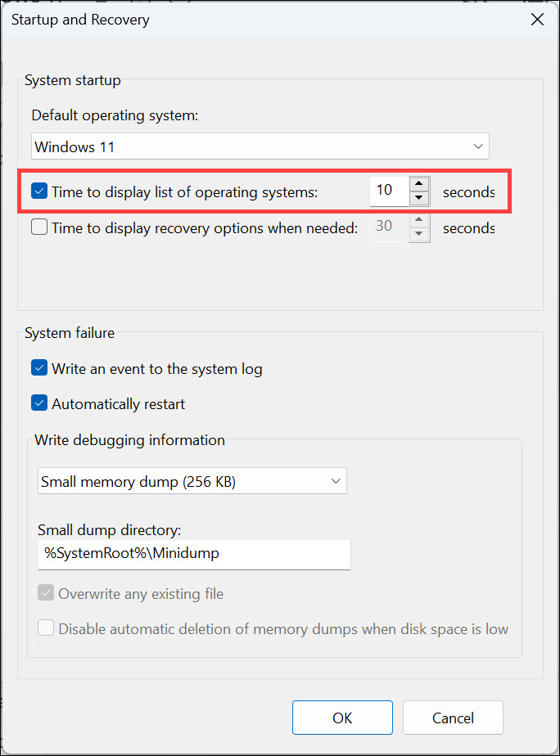
Task: Uncheck Time to display list of operating systems
Action: click(39, 191)
